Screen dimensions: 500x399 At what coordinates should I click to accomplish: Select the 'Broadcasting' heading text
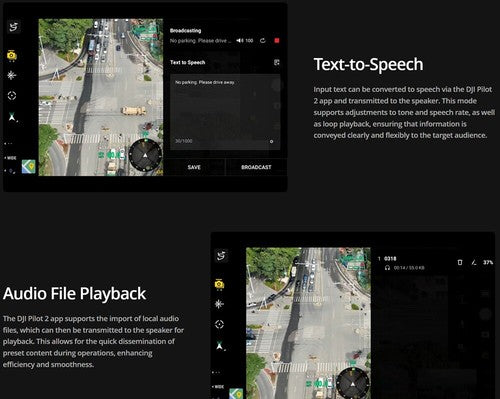pyautogui.click(x=186, y=31)
